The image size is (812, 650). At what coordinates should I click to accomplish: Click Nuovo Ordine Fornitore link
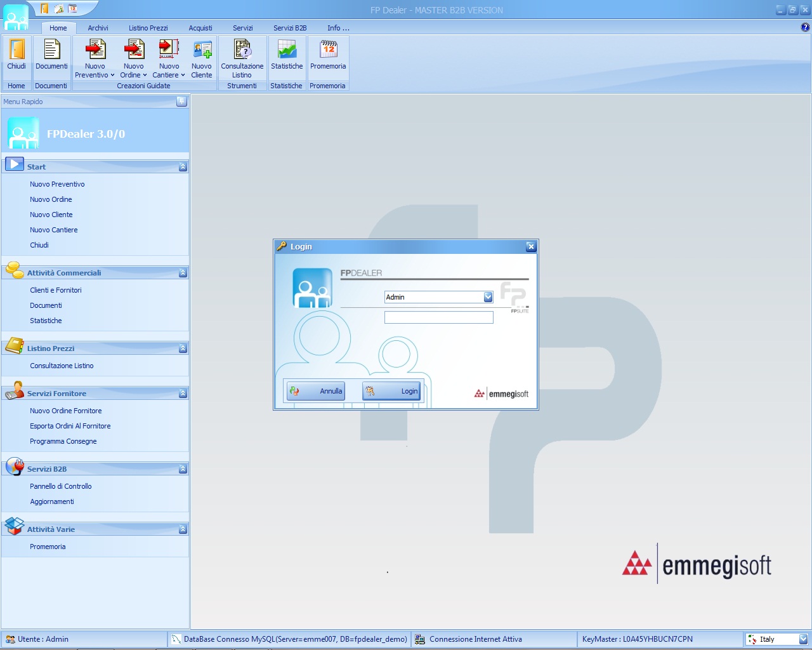(65, 411)
